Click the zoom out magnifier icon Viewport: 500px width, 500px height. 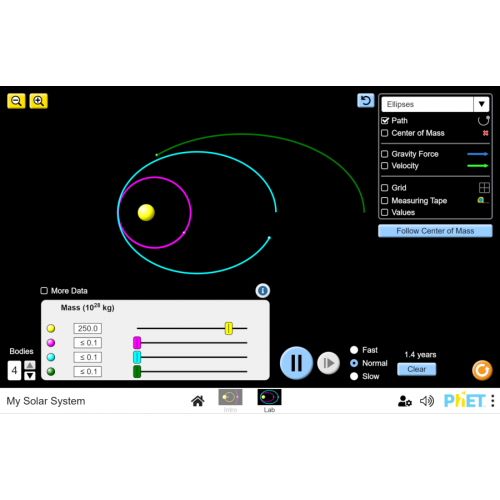point(16,101)
